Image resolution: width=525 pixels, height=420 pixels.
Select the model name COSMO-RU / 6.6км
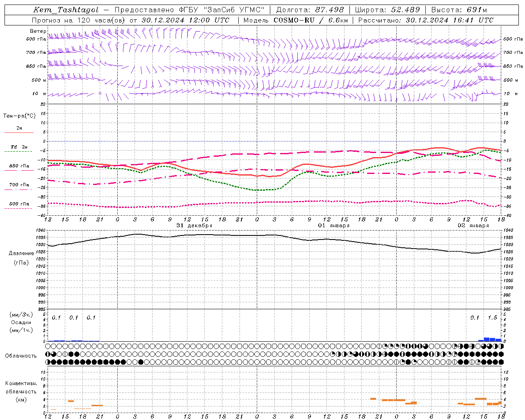(310, 20)
